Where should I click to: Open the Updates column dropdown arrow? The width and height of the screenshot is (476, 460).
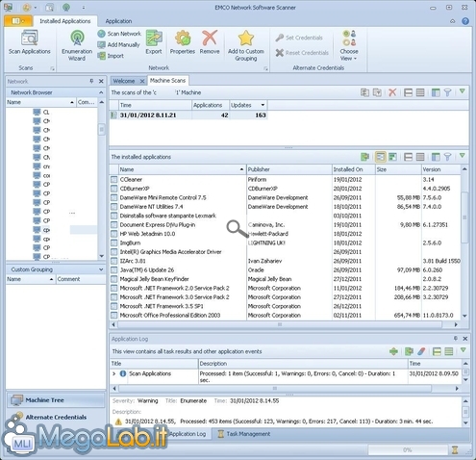click(x=263, y=105)
